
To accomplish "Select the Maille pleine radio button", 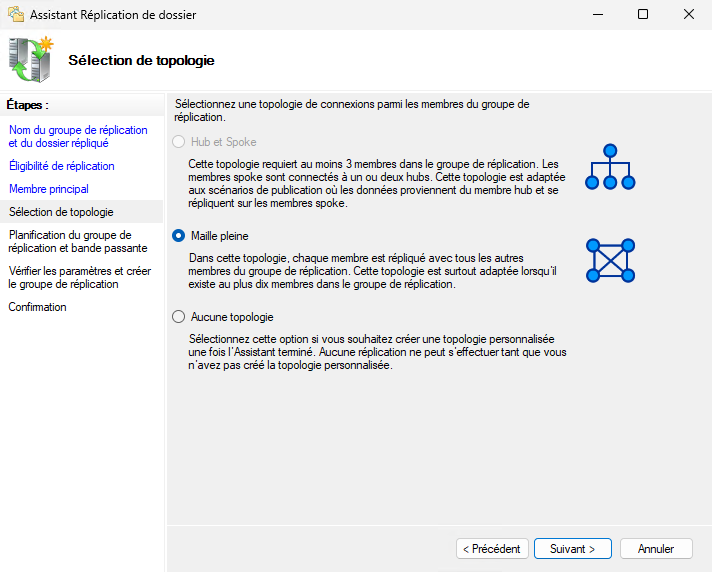I will point(178,236).
